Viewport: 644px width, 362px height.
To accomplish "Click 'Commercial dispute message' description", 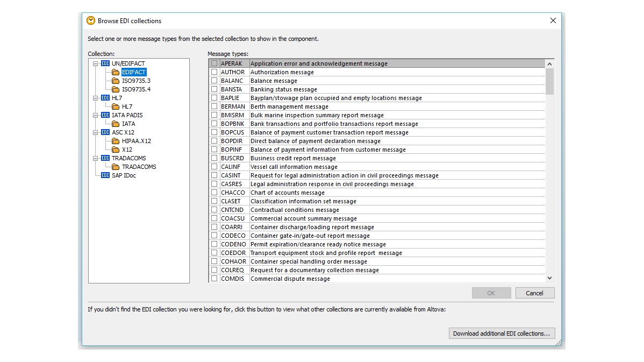I will point(290,279).
